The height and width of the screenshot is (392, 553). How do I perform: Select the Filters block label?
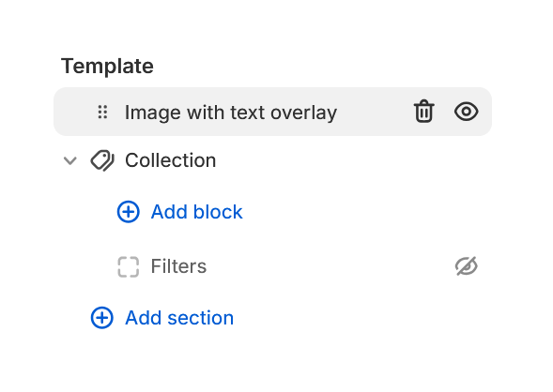[178, 266]
